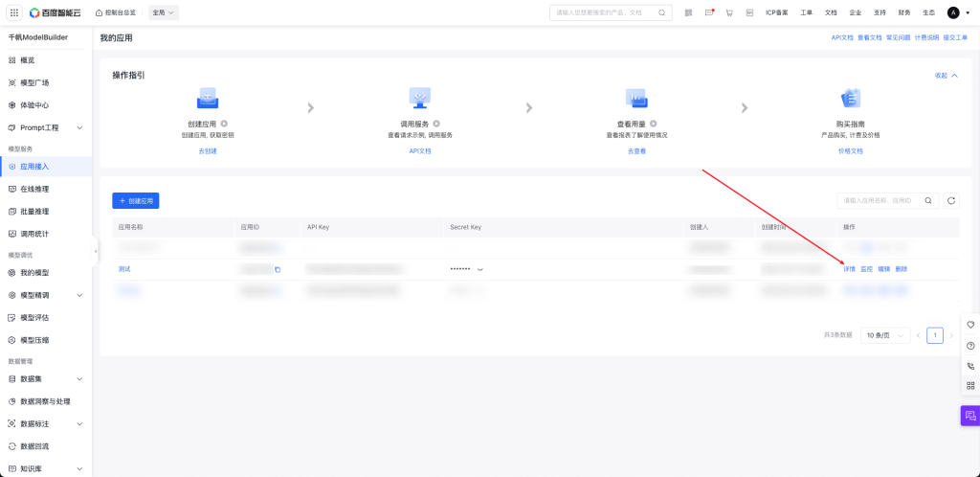Click the search magnifier in app filter
Viewport: 980px width, 477px height.
pos(928,200)
